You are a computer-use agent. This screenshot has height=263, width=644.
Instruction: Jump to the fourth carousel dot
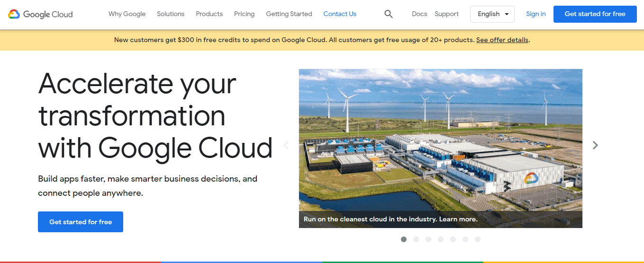click(x=441, y=239)
